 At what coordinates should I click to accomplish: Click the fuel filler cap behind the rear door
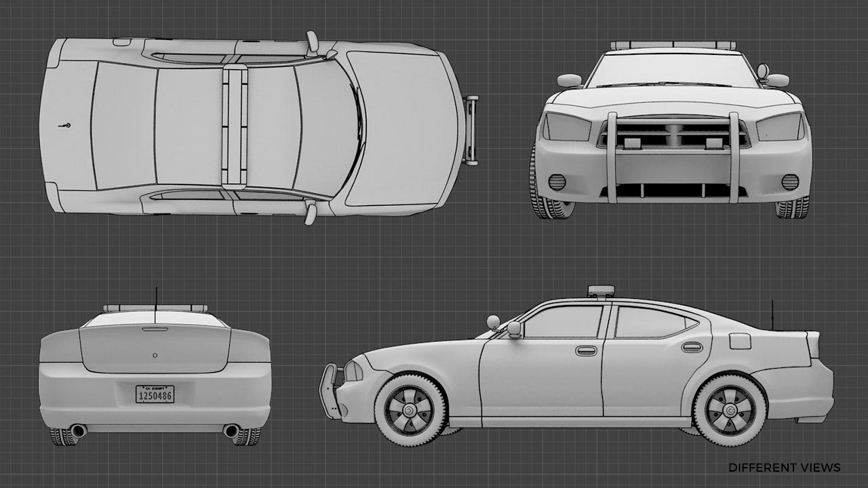click(739, 341)
